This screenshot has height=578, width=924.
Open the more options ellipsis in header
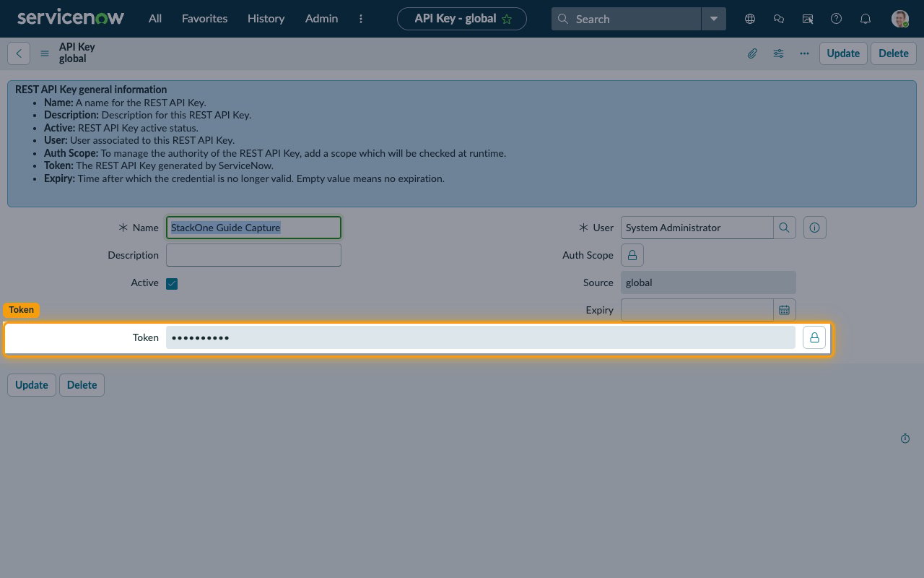tap(804, 53)
